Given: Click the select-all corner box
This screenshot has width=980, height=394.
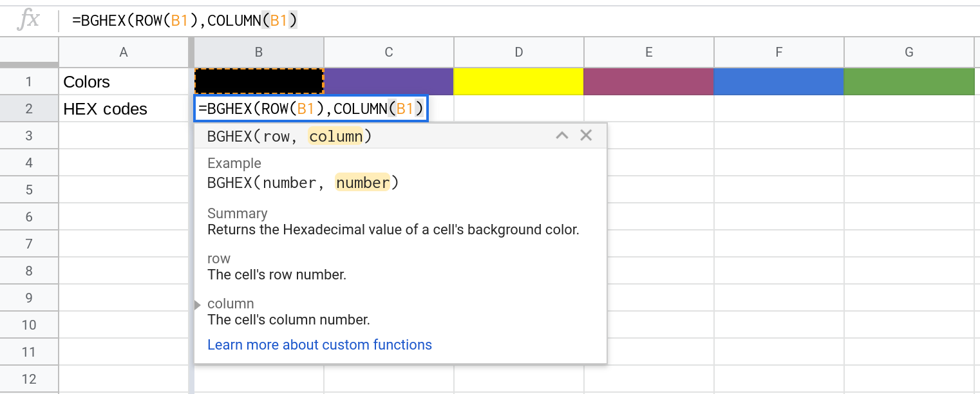Looking at the screenshot, I should pos(29,51).
